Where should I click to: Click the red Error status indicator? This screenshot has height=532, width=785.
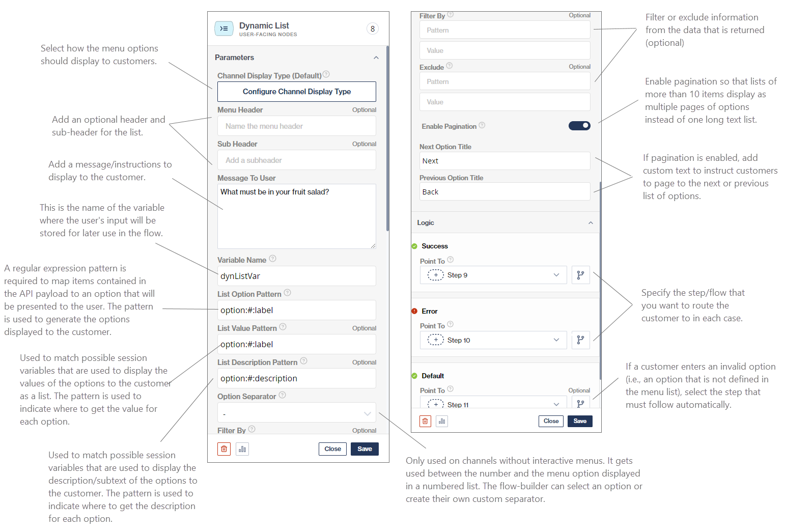(414, 311)
